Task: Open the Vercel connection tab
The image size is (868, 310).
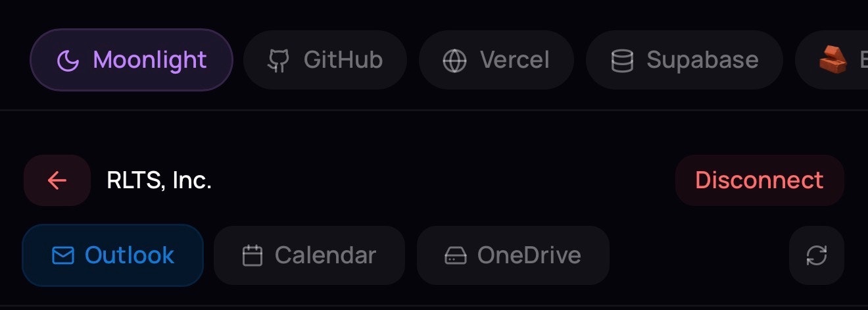Action: [x=496, y=60]
